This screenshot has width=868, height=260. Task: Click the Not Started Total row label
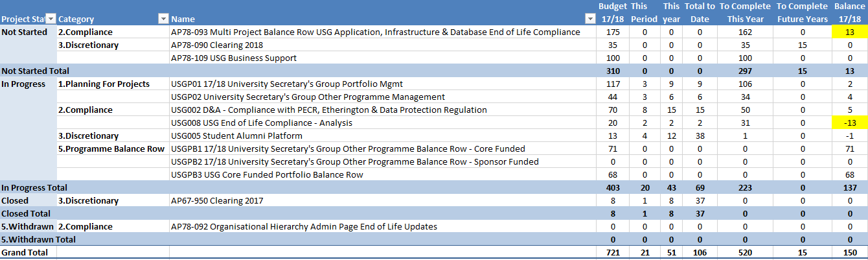pos(35,71)
